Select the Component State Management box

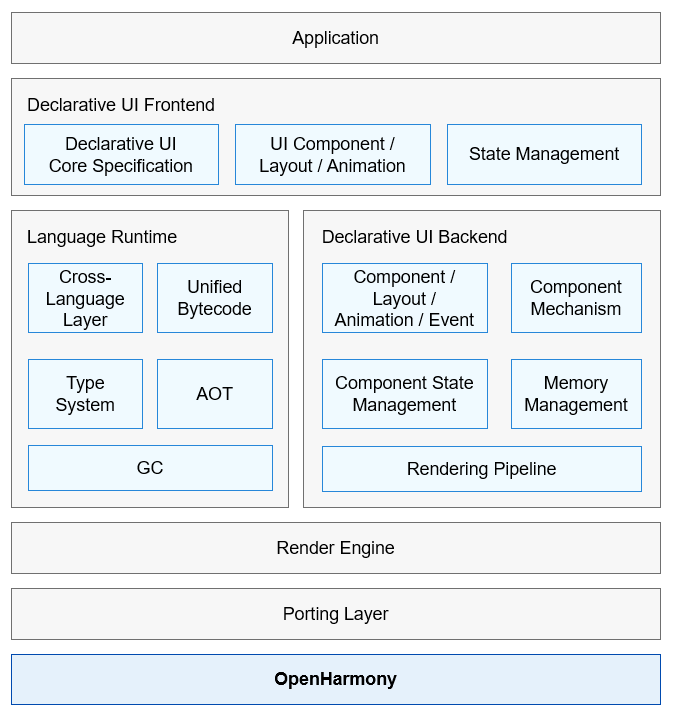tap(405, 394)
